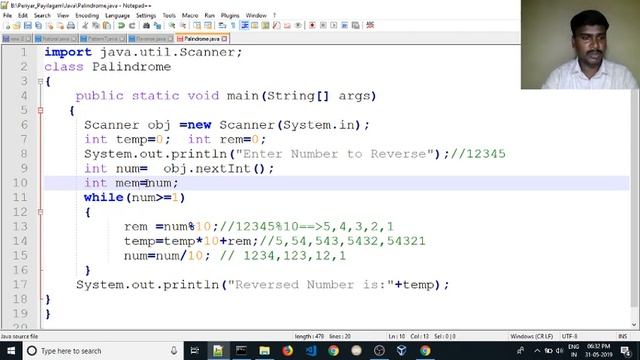Click 'Java source file' status text
This screenshot has height=360, width=640.
click(19, 336)
